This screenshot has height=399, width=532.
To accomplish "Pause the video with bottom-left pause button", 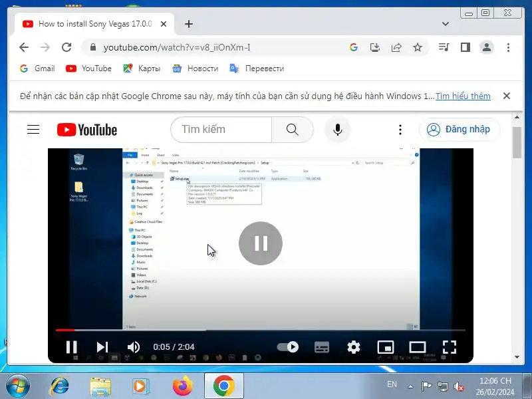I will (72, 347).
